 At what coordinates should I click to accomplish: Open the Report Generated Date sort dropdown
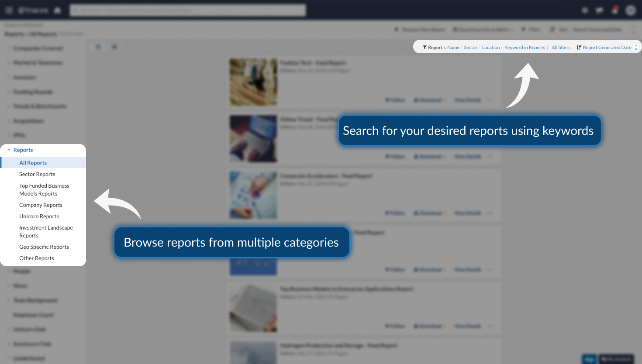607,48
